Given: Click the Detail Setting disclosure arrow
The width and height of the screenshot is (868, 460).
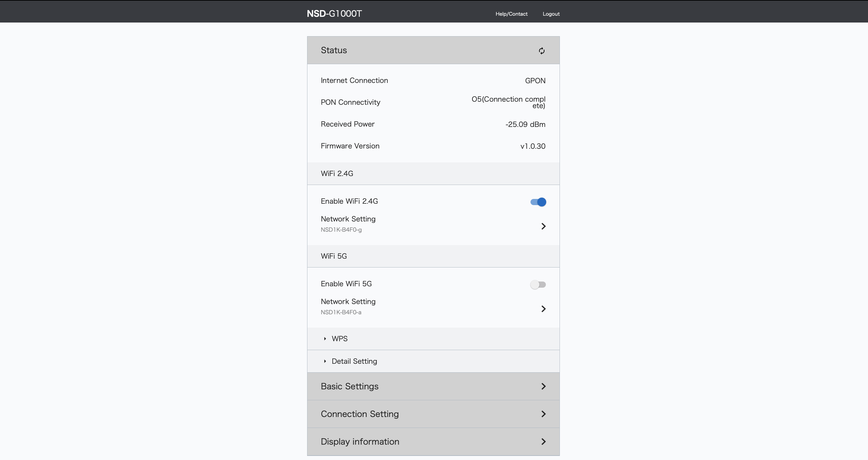Looking at the screenshot, I should coord(325,361).
